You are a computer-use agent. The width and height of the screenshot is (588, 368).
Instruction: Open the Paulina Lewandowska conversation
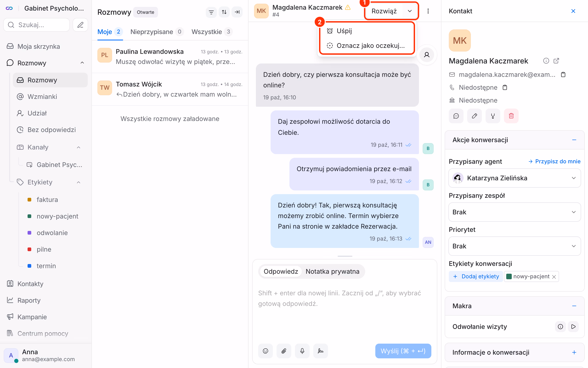[170, 57]
